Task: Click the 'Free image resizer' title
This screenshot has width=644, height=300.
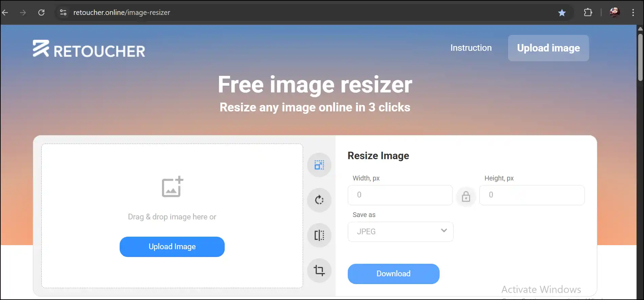Action: point(315,84)
